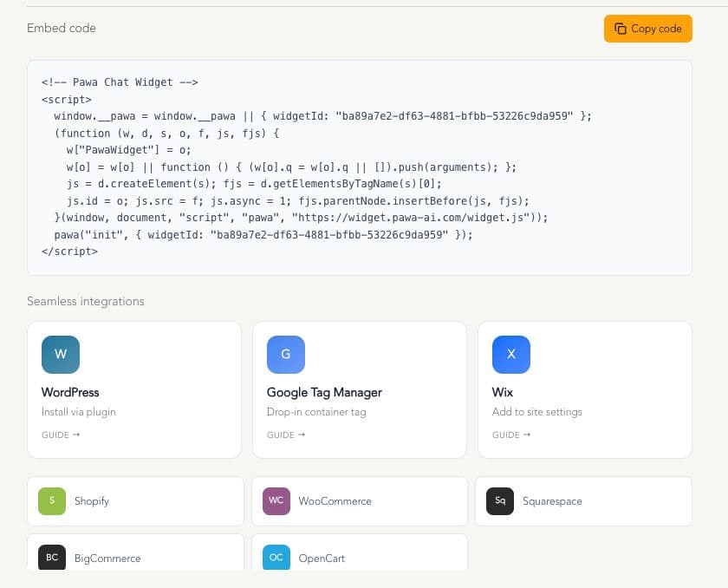This screenshot has height=588, width=728.
Task: Click the w["PawaWidget"] = o code line
Action: point(128,150)
